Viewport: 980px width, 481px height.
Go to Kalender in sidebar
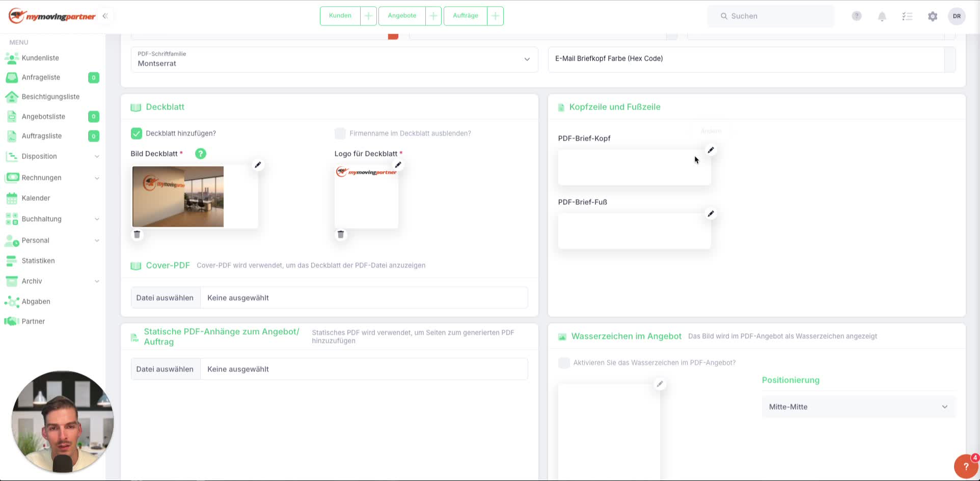coord(36,198)
